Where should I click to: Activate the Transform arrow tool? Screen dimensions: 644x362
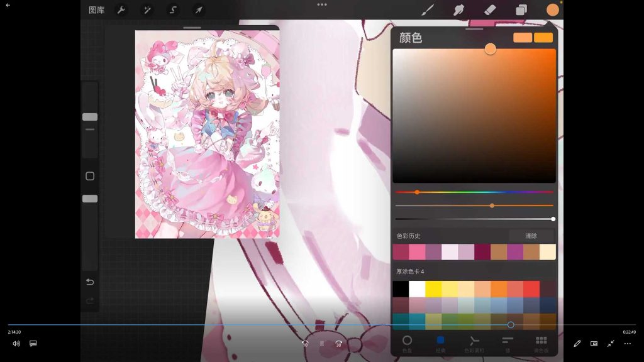tap(199, 10)
